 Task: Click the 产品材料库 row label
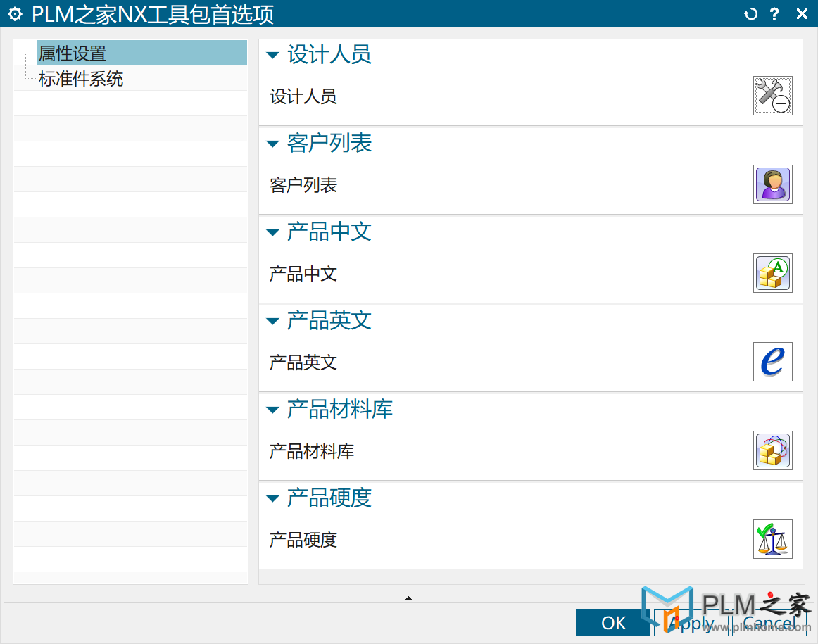(311, 451)
